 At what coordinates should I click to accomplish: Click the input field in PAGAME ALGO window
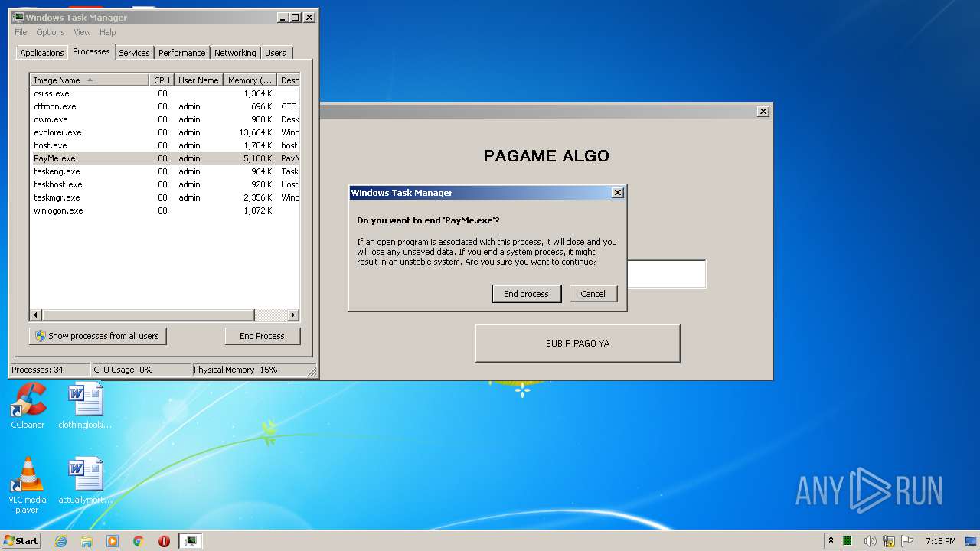click(665, 274)
